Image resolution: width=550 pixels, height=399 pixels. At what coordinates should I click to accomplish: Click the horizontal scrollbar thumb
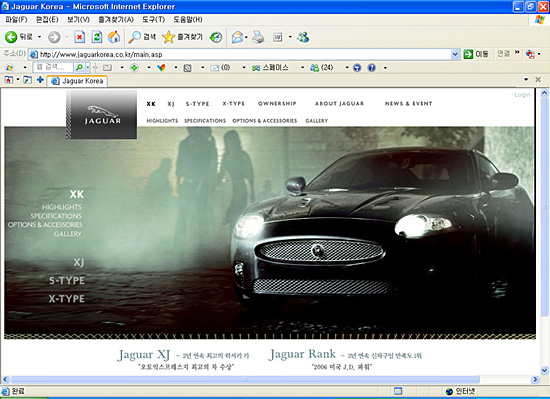point(245,379)
